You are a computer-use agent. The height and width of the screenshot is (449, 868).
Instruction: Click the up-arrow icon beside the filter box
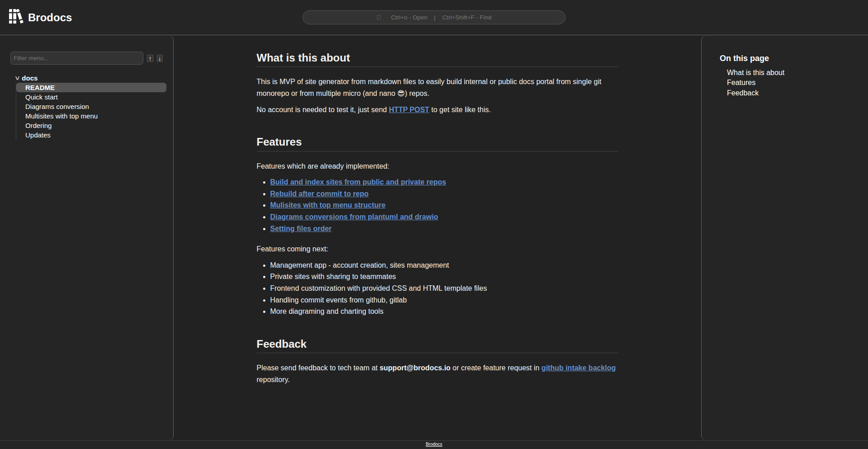coord(150,58)
